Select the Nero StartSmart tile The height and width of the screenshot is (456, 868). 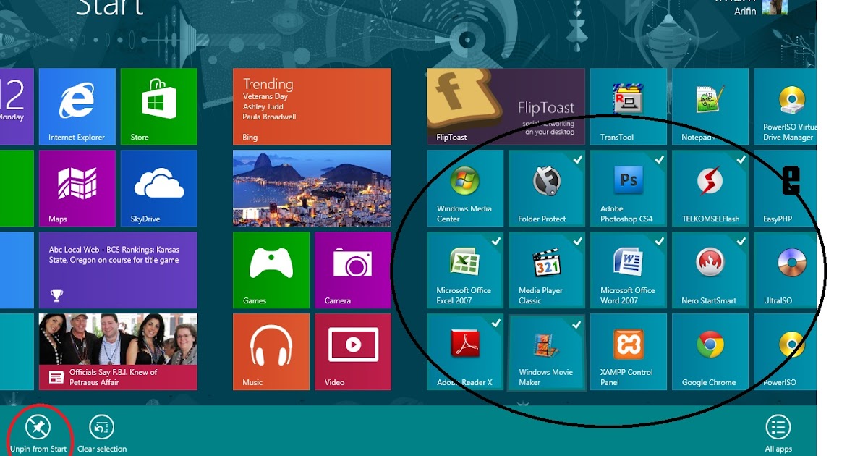[x=710, y=270]
